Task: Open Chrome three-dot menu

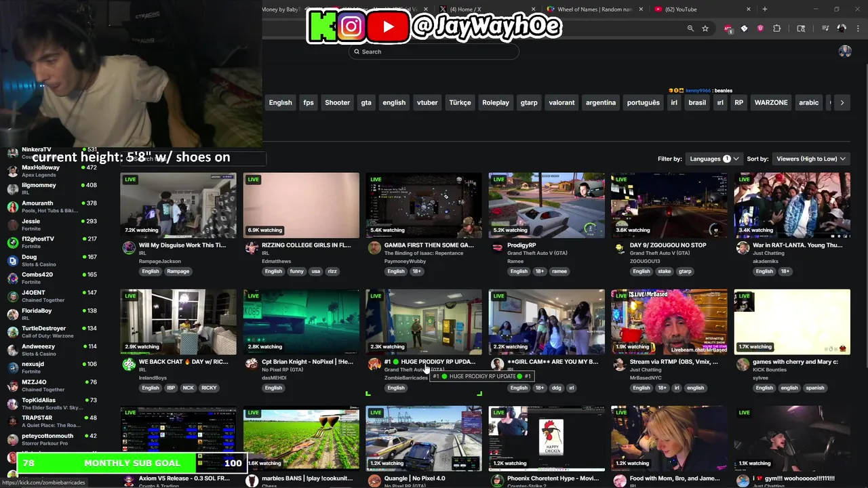Action: 857,28
